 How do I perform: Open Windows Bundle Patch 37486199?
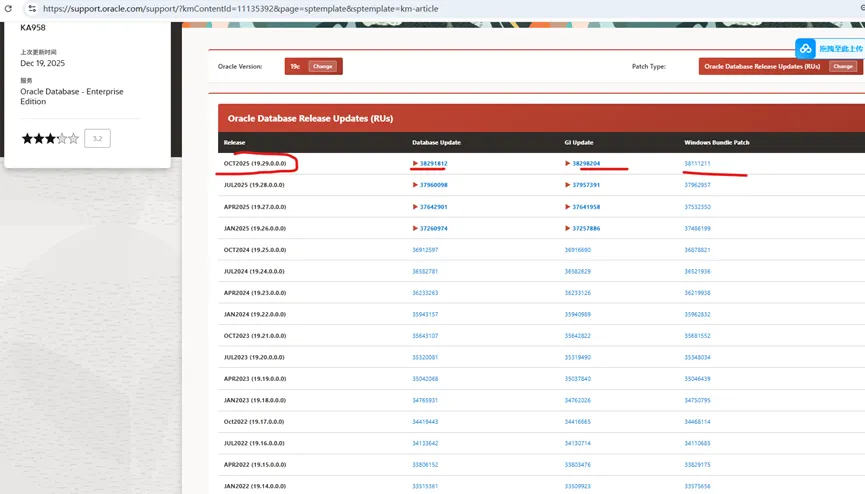pos(697,229)
